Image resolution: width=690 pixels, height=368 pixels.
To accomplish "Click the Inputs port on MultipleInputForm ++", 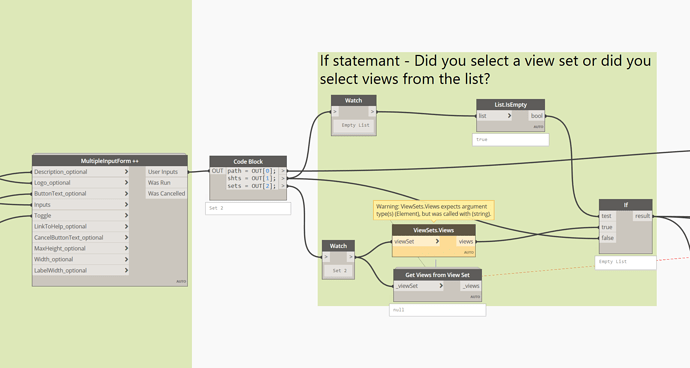I will [x=81, y=205].
